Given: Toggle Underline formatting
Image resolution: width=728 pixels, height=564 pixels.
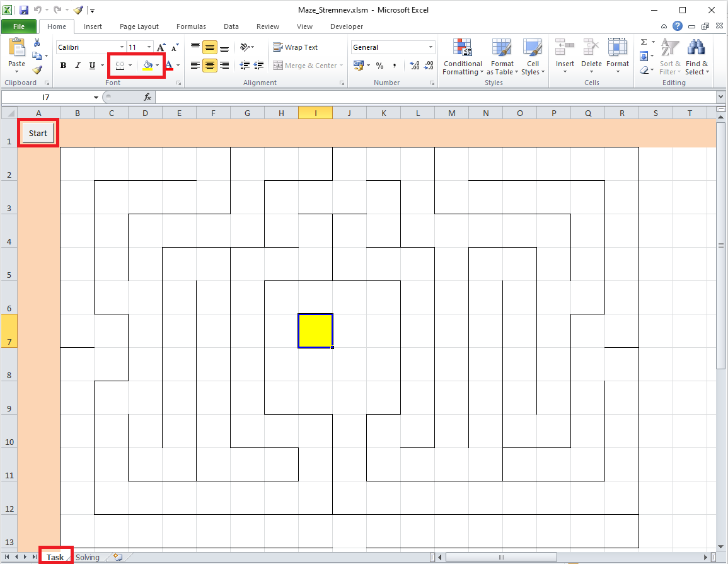Looking at the screenshot, I should pyautogui.click(x=92, y=66).
